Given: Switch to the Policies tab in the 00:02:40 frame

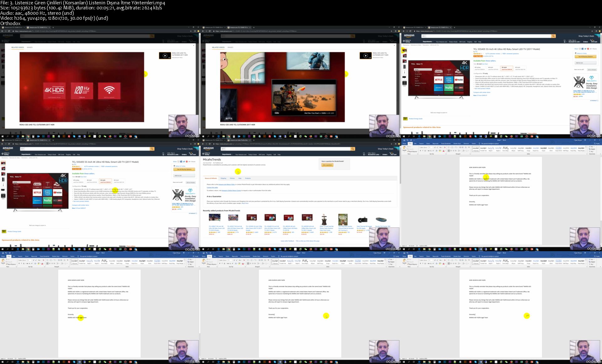Looking at the screenshot, I should (x=232, y=178).
